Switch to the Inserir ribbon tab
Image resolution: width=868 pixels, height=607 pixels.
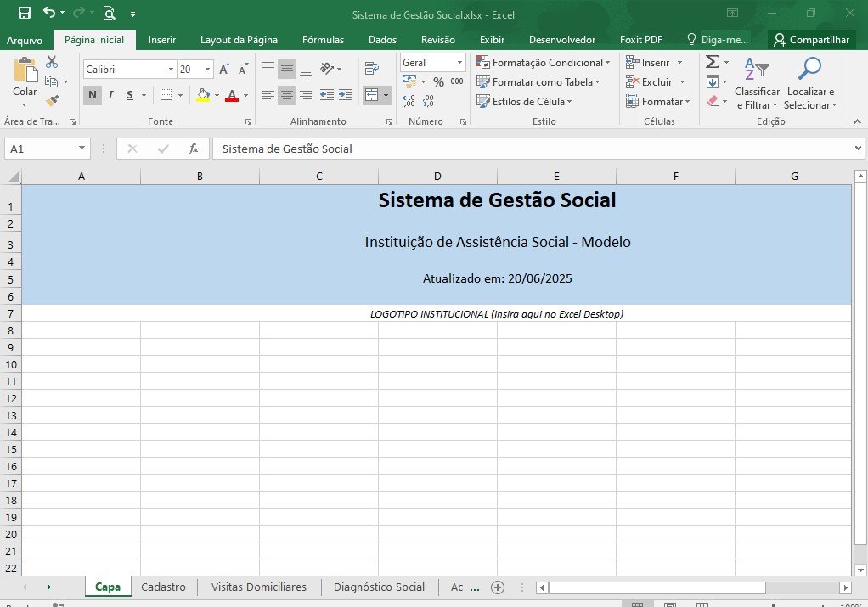(162, 40)
